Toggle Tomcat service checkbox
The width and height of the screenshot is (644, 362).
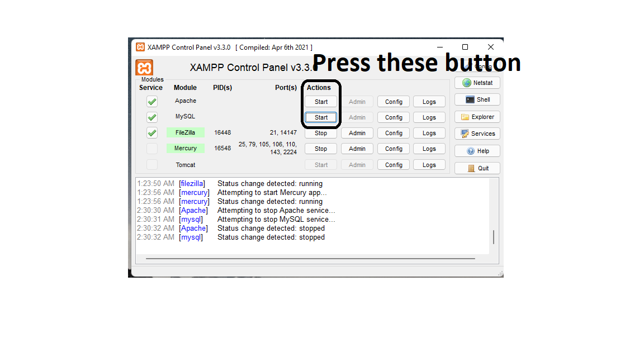tap(152, 165)
